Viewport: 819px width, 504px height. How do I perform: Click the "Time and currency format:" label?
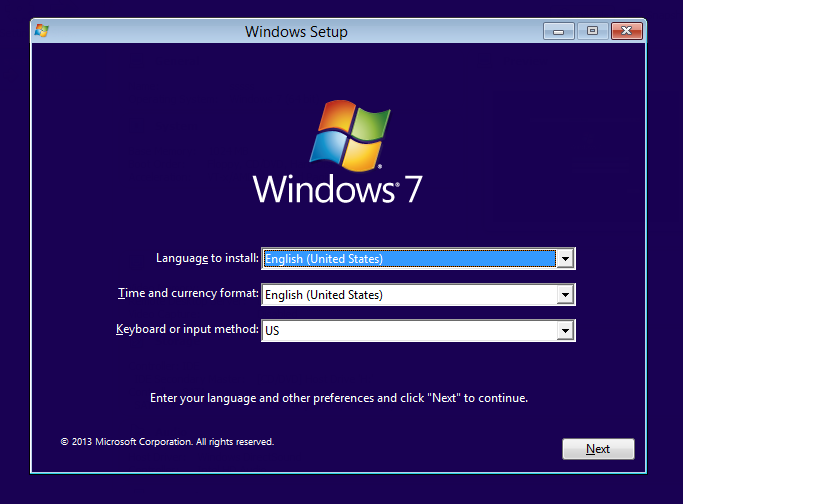pyautogui.click(x=188, y=294)
